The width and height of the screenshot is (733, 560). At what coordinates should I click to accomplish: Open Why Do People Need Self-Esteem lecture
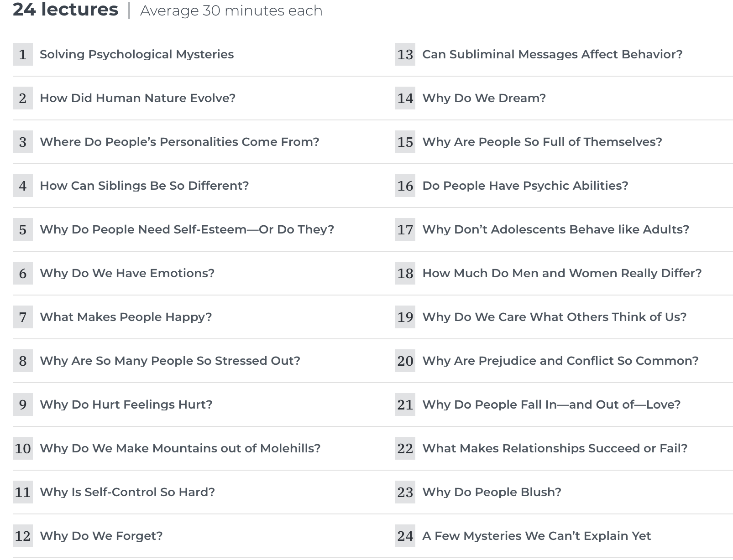pos(187,229)
